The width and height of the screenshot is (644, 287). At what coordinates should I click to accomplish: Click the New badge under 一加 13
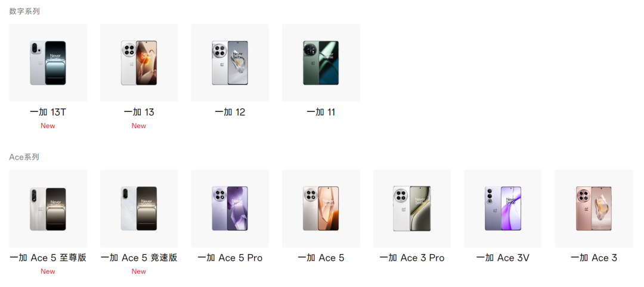coord(139,126)
